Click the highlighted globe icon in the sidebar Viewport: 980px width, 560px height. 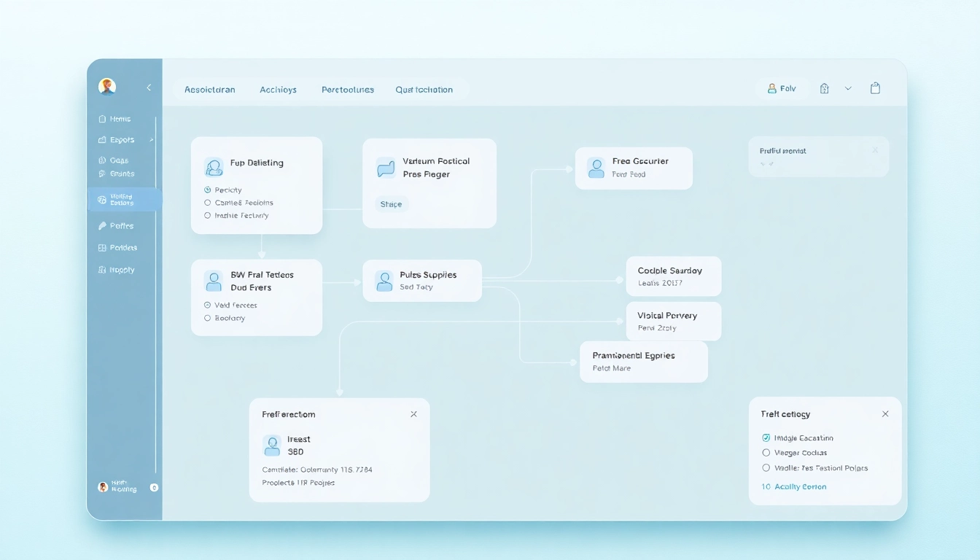101,199
